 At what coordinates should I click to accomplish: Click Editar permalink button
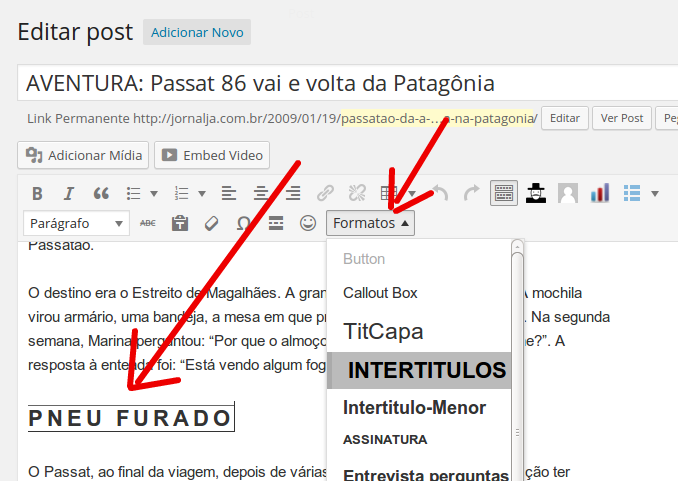tap(565, 118)
